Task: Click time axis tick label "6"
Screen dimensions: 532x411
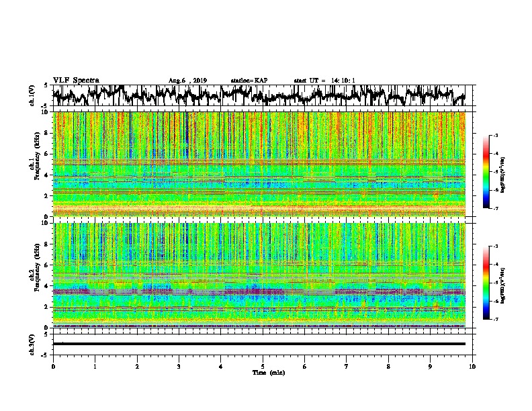Action: (x=305, y=367)
